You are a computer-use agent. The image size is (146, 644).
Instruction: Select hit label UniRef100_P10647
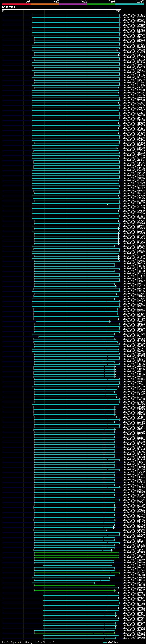tap(134, 188)
